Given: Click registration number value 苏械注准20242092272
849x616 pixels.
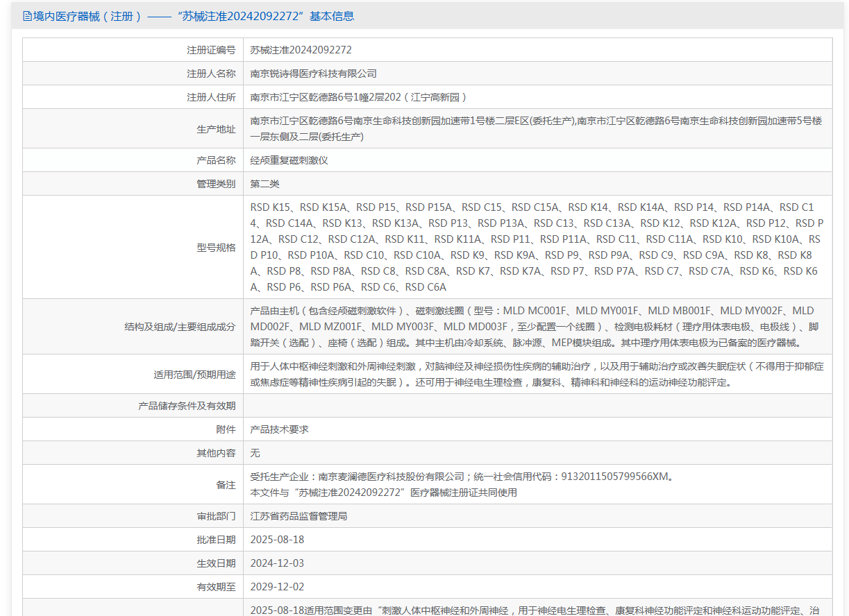Looking at the screenshot, I should click(x=301, y=50).
